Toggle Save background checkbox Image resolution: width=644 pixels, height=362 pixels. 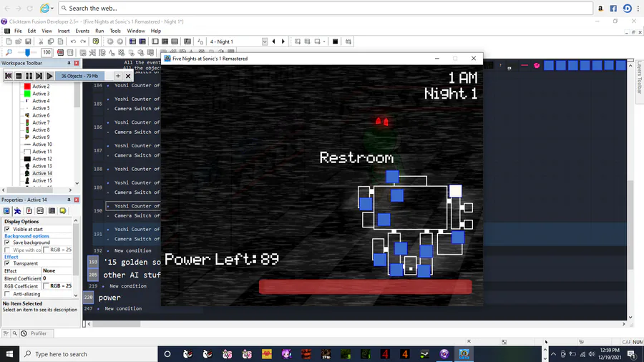pos(7,243)
